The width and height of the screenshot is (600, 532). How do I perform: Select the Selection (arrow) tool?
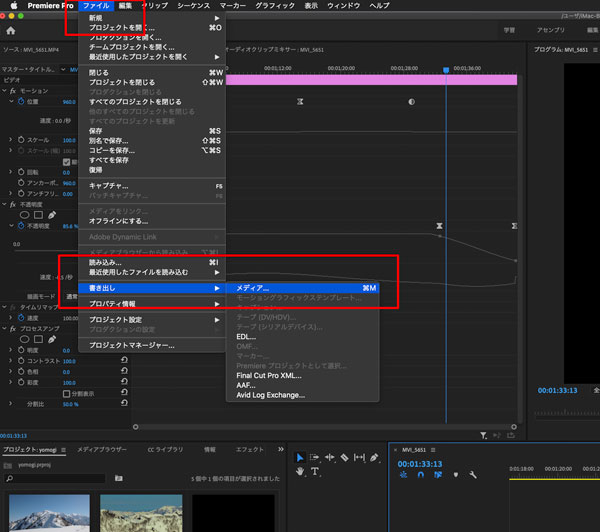(300, 457)
